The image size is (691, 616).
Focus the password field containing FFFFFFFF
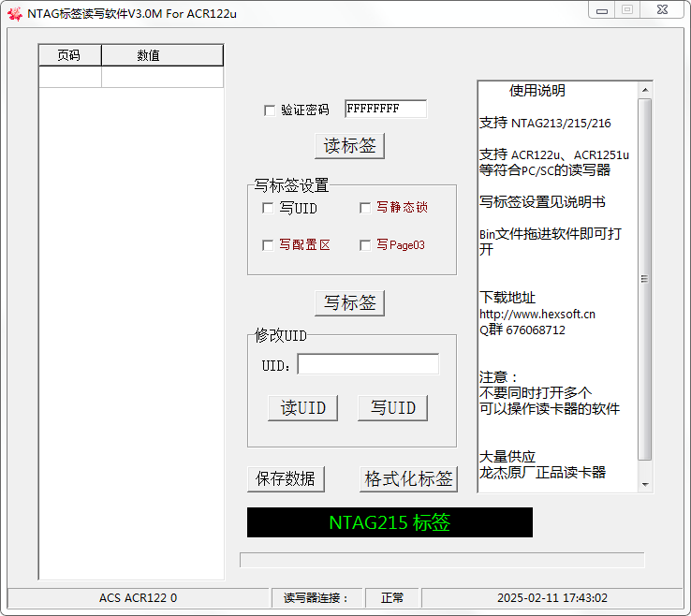click(x=386, y=109)
